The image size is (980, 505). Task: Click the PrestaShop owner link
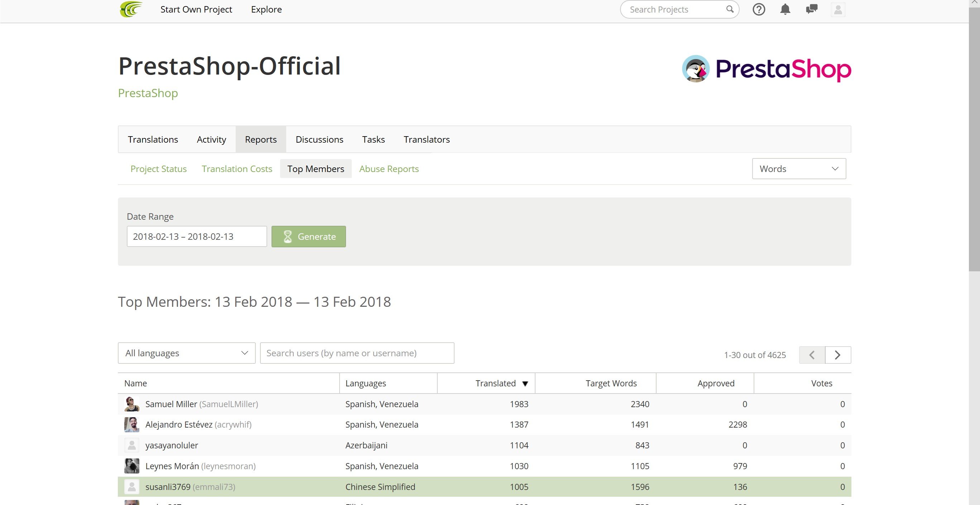pos(148,93)
